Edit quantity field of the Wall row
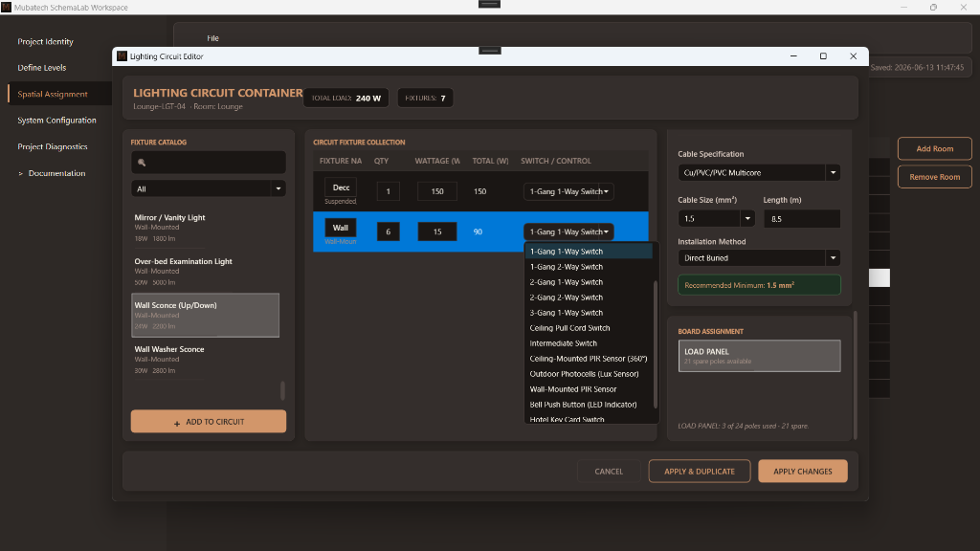980x551 pixels. coord(389,231)
